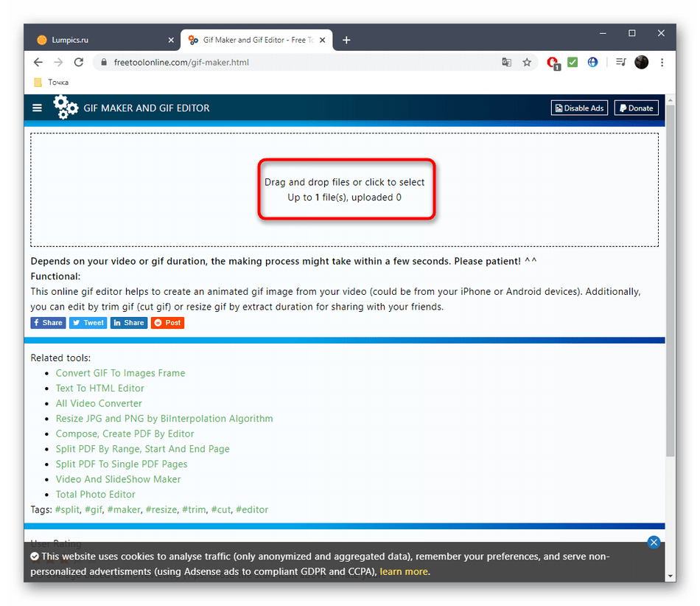Click the GIF MAKER AND GIF EDITOR title
The height and width of the screenshot is (606, 700).
(x=147, y=108)
